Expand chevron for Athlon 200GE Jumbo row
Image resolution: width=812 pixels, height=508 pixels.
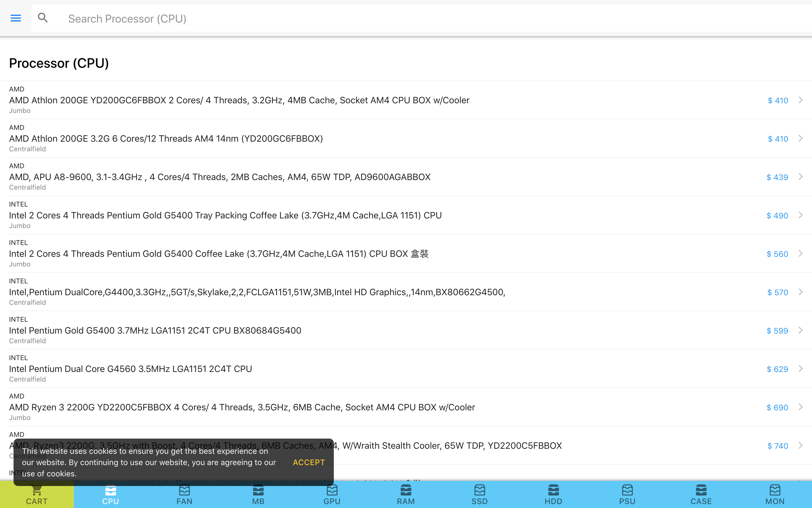pyautogui.click(x=801, y=100)
